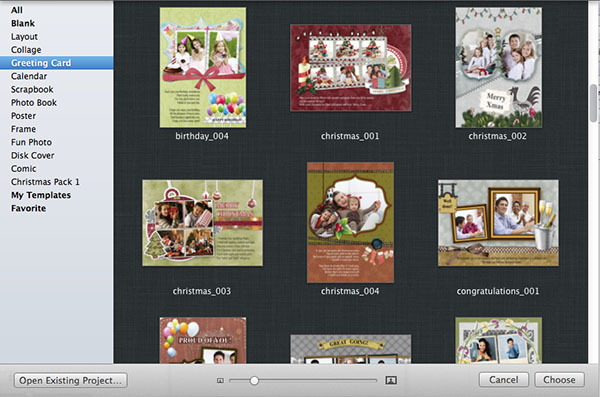Screen dimensions: 600x397
Task: Click the congratulations_001 label text
Action: coord(498,291)
